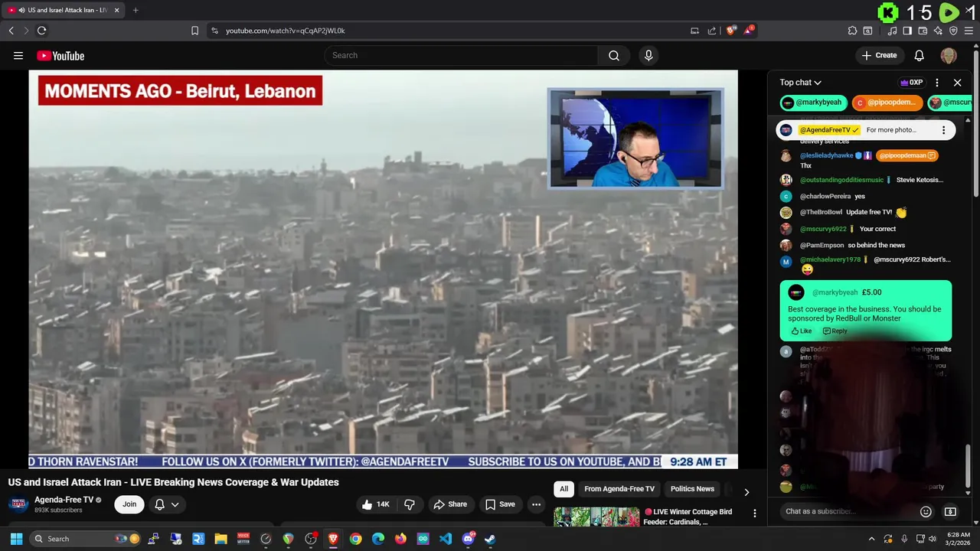This screenshot has height=551, width=980.
Task: Open the Brave main menu
Action: pyautogui.click(x=970, y=31)
